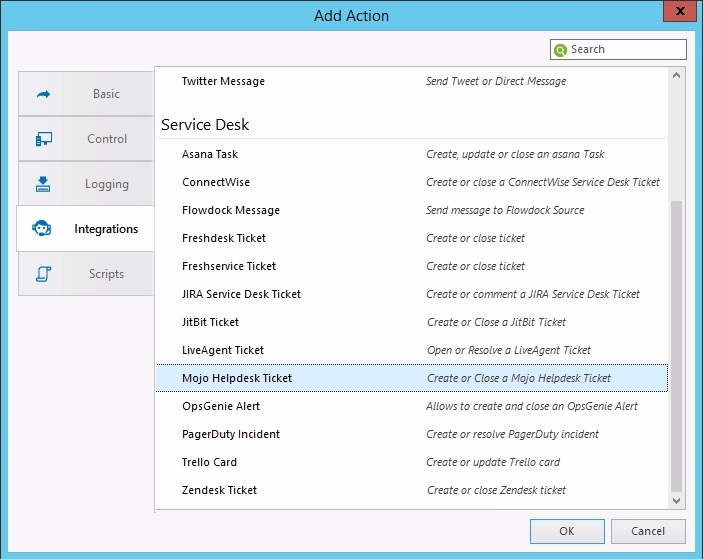Viewport: 703px width, 559px height.
Task: Open the Scripts tab
Action: 86,273
